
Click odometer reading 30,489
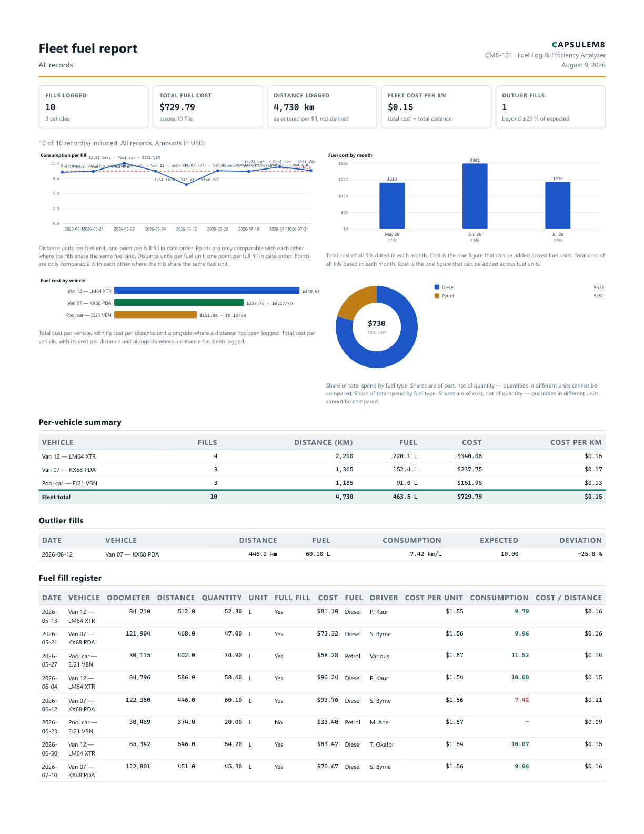point(140,722)
